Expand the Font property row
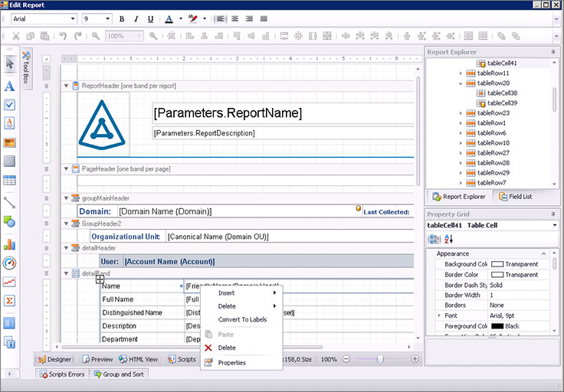The width and height of the screenshot is (564, 392). 439,315
